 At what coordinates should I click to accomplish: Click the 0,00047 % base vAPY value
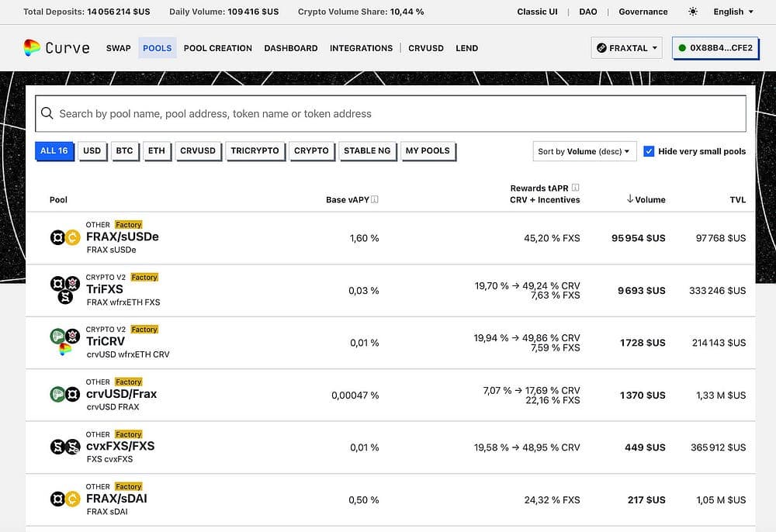coord(355,396)
